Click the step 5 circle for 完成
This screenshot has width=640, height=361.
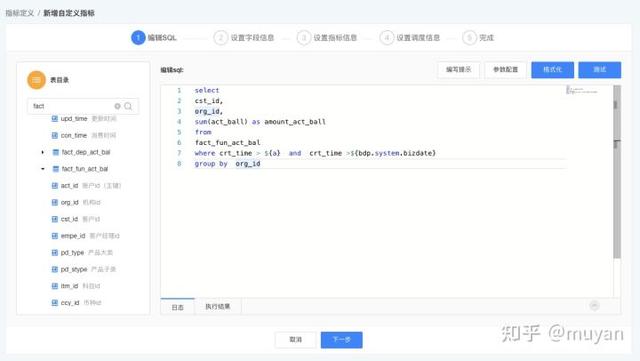[469, 38]
